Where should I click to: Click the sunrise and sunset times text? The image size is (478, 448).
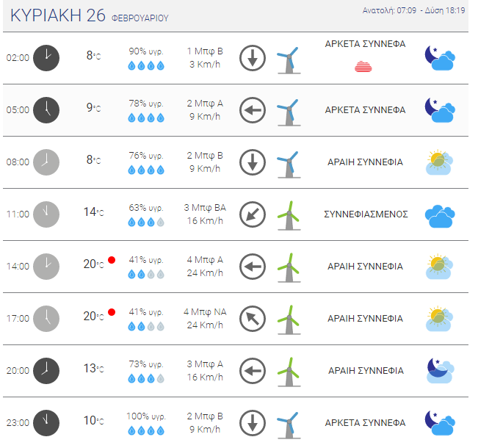(x=414, y=11)
